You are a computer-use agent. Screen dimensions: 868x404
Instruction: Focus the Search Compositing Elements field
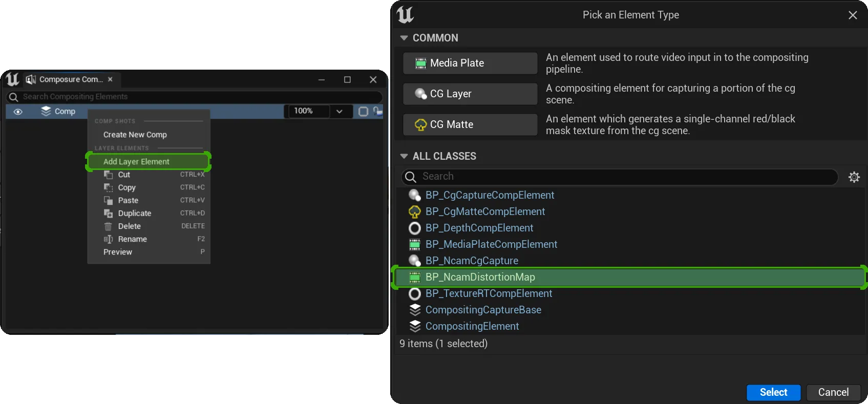pos(195,97)
